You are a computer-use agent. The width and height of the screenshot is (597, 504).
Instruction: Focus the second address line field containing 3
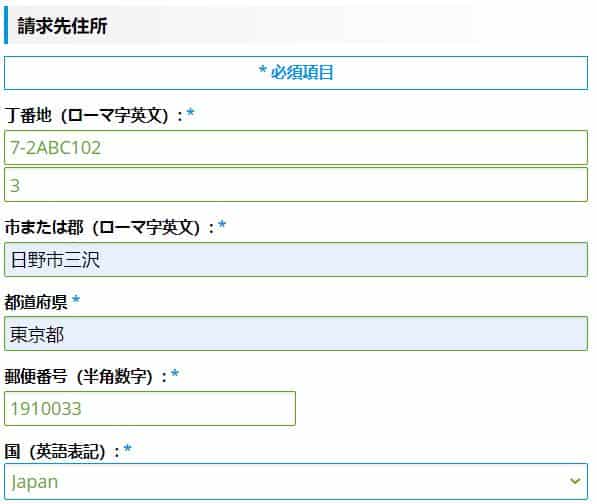pyautogui.click(x=296, y=185)
